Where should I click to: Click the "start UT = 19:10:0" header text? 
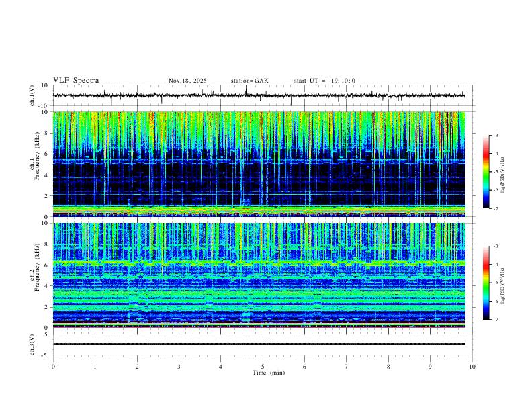click(324, 81)
